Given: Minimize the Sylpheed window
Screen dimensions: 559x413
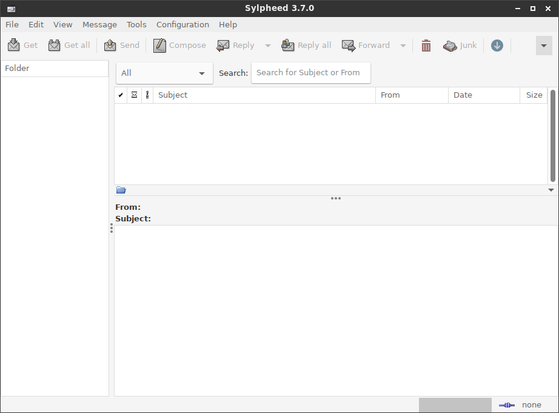Looking at the screenshot, I should pos(518,9).
